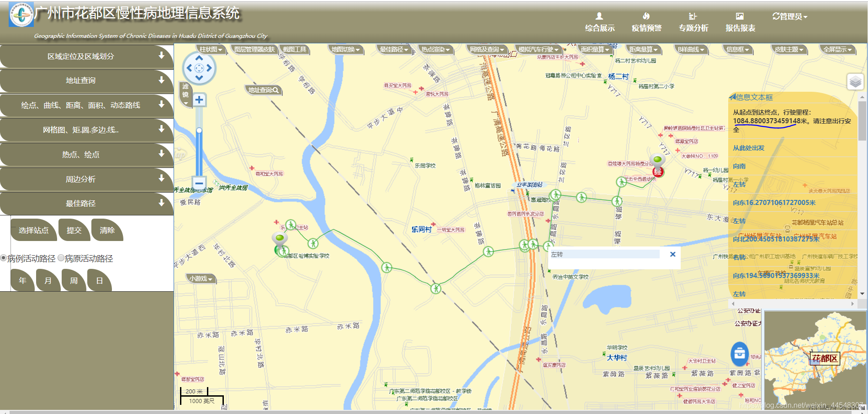The width and height of the screenshot is (868, 414).
Task: Open the 综合展示 navigation item
Action: [600, 22]
